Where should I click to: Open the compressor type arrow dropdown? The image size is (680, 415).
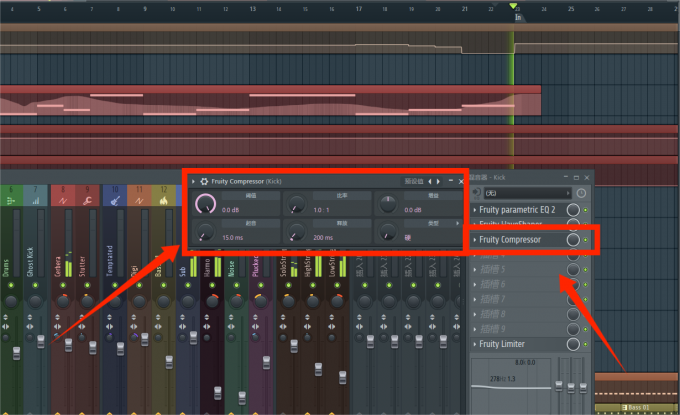(x=457, y=223)
